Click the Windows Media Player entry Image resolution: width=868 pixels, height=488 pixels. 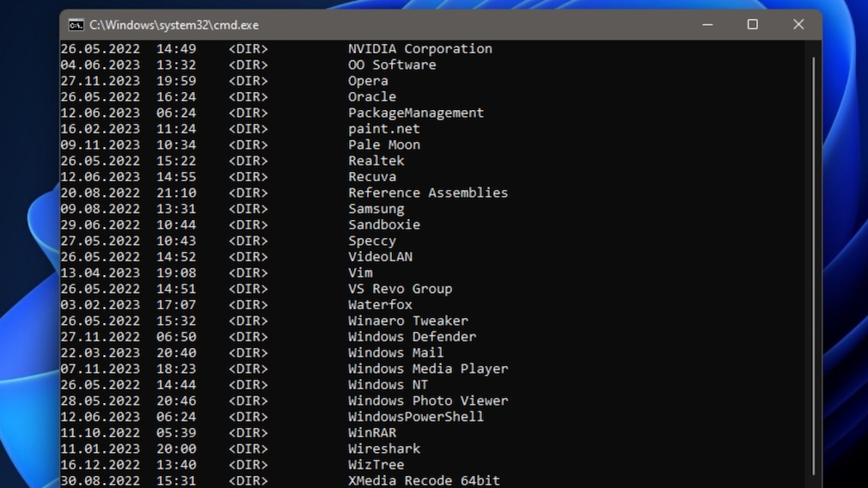tap(427, 369)
